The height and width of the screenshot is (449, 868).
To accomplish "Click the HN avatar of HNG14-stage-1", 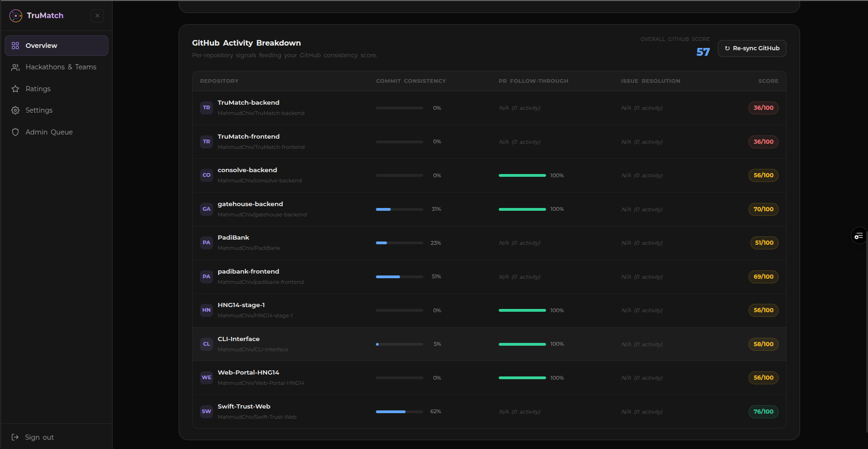I will pyautogui.click(x=207, y=310).
